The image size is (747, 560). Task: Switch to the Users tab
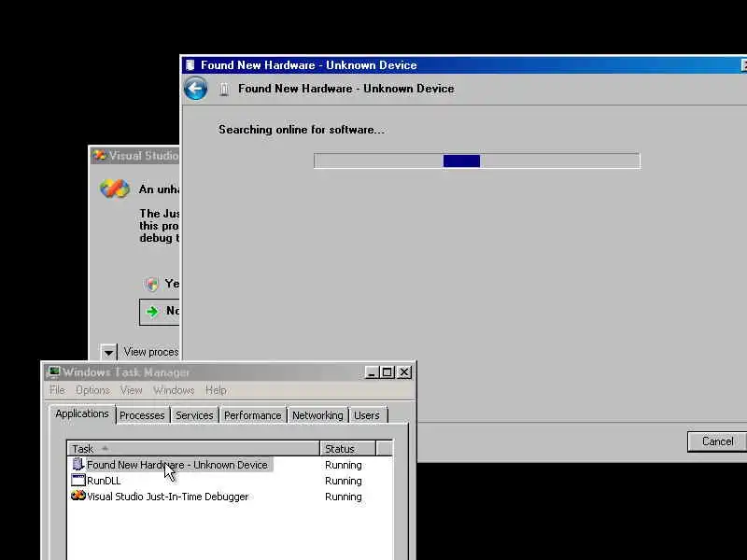click(367, 415)
